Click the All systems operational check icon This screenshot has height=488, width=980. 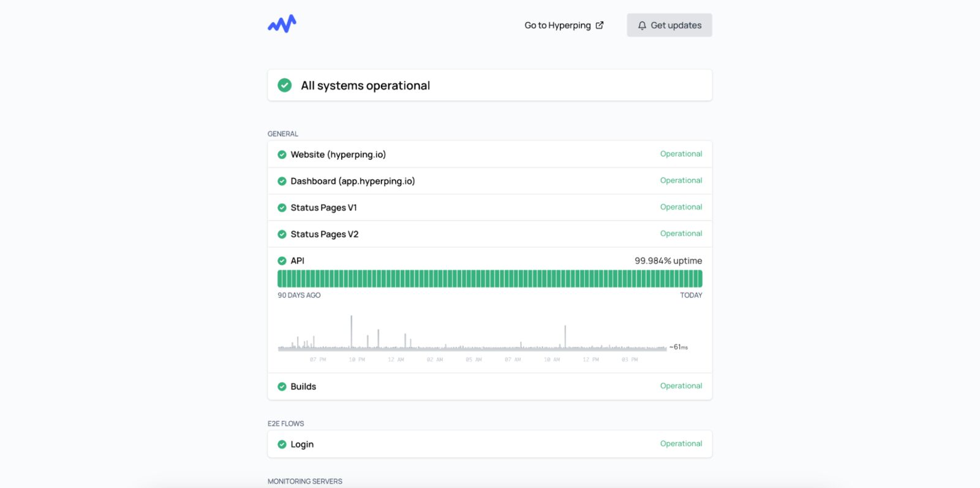tap(285, 85)
